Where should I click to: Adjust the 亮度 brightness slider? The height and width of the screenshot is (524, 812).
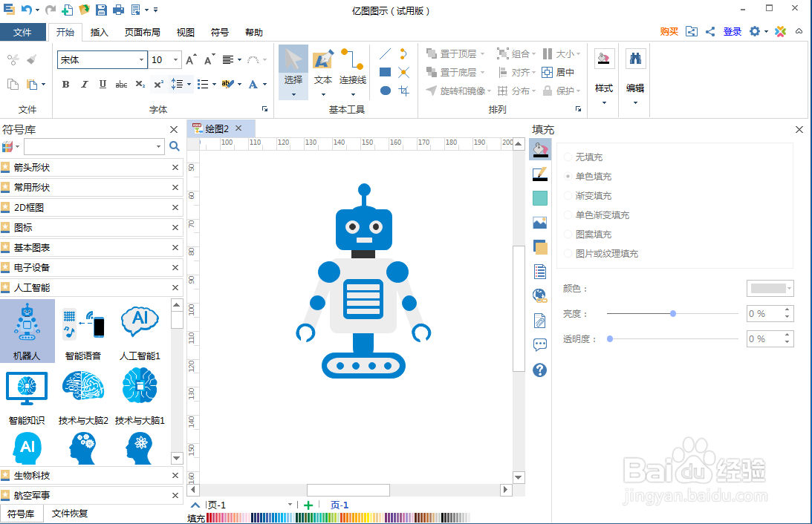[x=672, y=313]
